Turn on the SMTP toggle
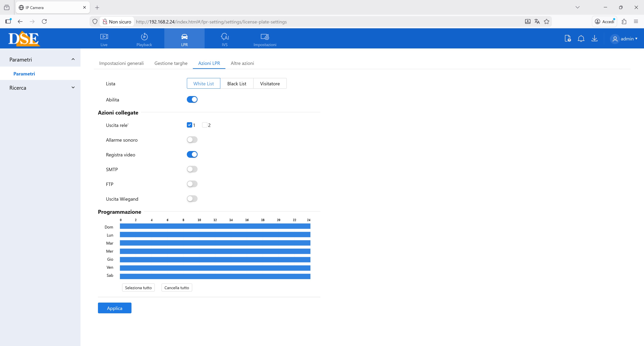The width and height of the screenshot is (644, 346). [x=192, y=169]
